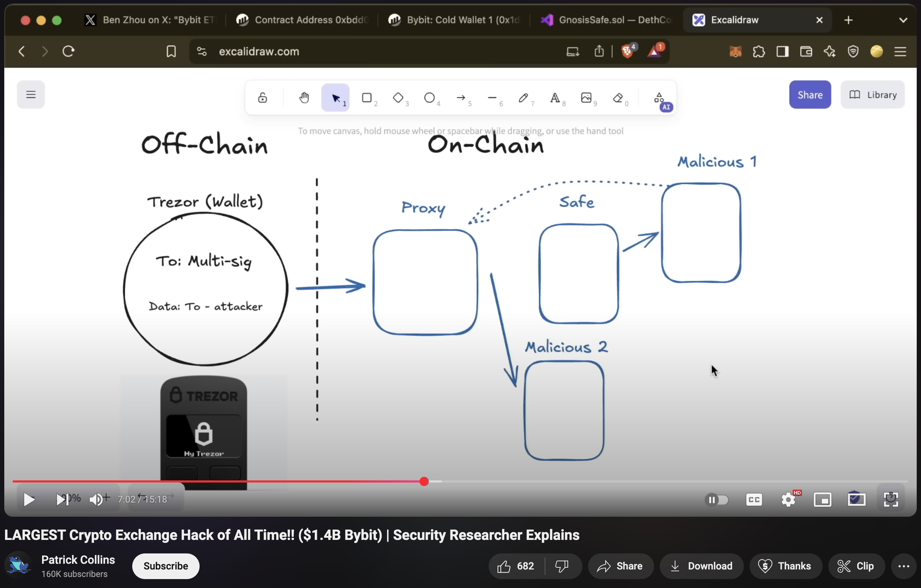Expand the browser tab list chevron
Screen dimensions: 921x588
point(903,20)
